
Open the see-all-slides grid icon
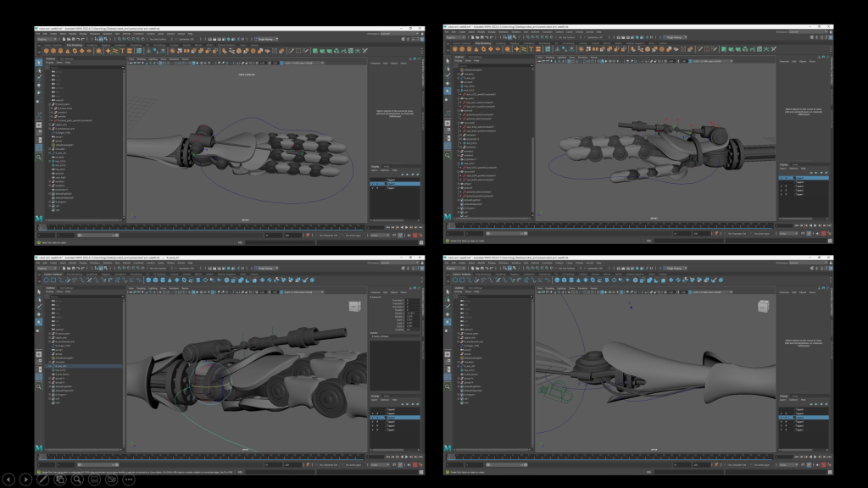click(x=60, y=480)
